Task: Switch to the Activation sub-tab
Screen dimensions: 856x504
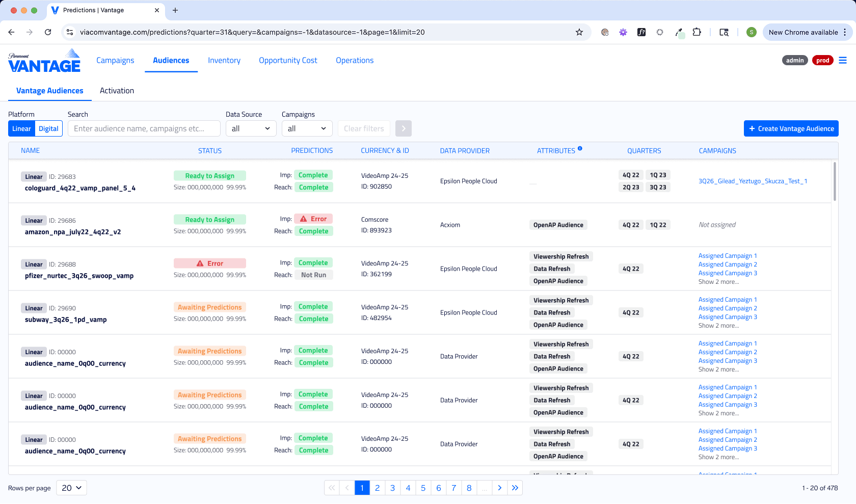Action: pyautogui.click(x=117, y=91)
